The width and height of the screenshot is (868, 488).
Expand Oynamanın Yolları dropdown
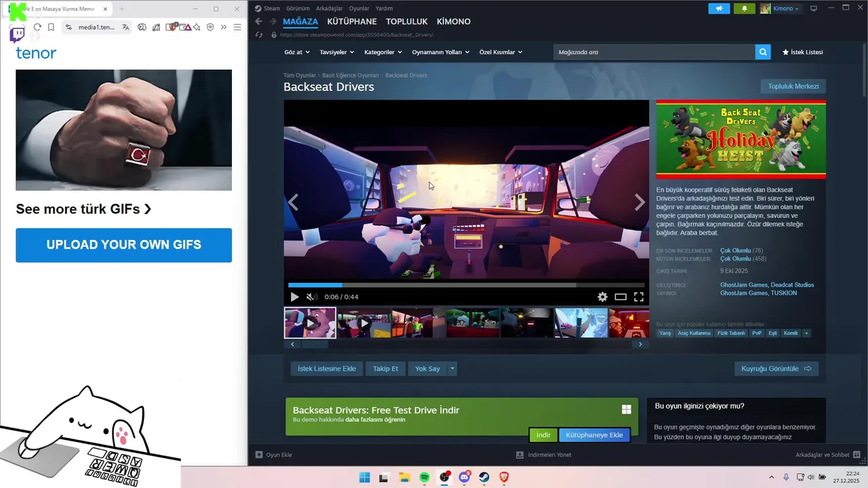click(441, 52)
